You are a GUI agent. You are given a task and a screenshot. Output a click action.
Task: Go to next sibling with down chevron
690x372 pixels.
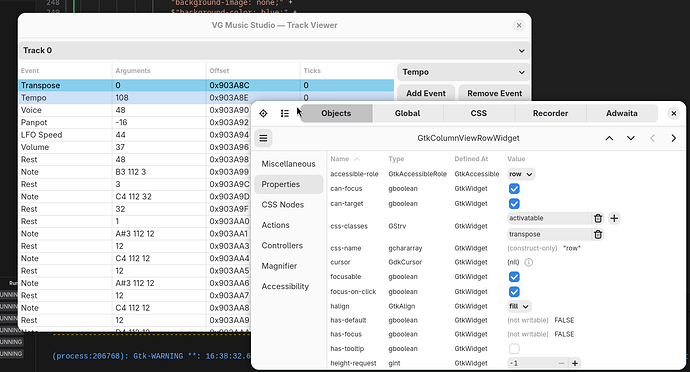(631, 138)
